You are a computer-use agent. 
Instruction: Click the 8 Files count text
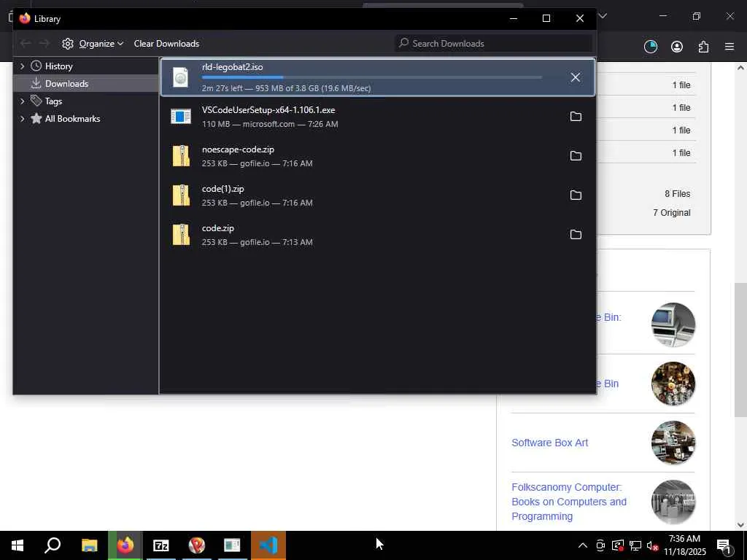[x=678, y=194]
